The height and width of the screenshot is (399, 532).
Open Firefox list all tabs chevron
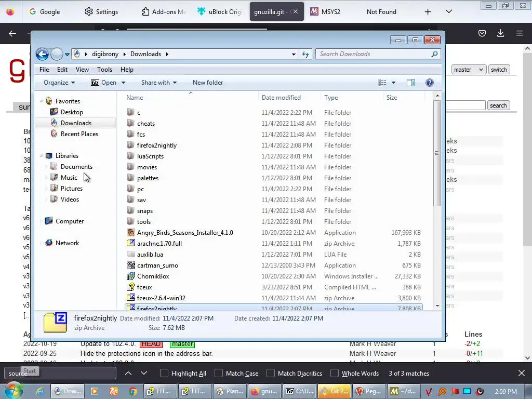click(448, 12)
